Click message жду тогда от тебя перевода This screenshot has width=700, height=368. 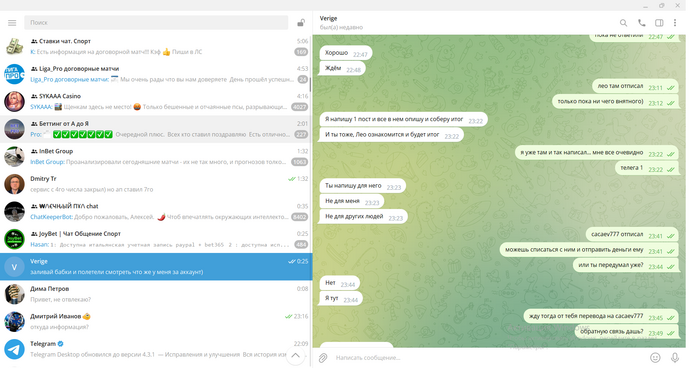601,317
